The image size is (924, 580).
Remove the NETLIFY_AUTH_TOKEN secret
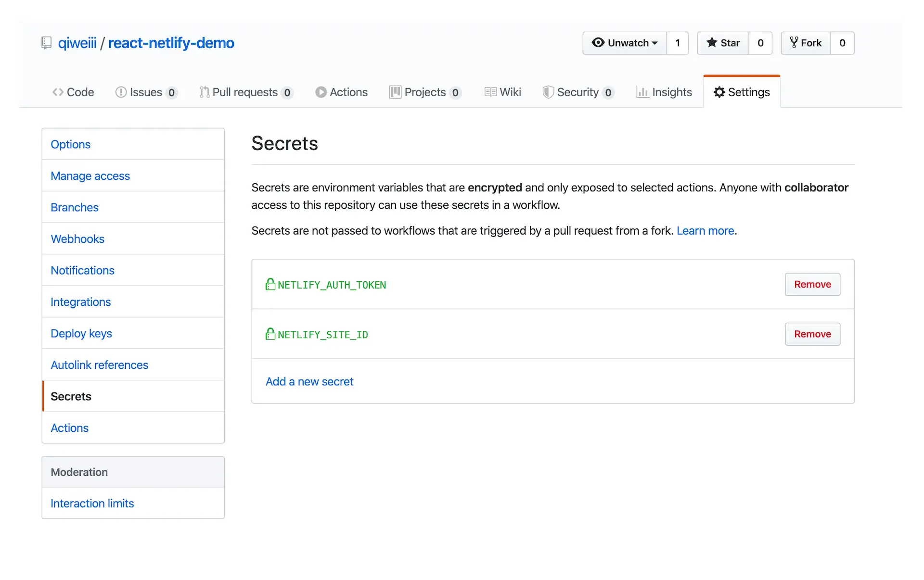[812, 284]
